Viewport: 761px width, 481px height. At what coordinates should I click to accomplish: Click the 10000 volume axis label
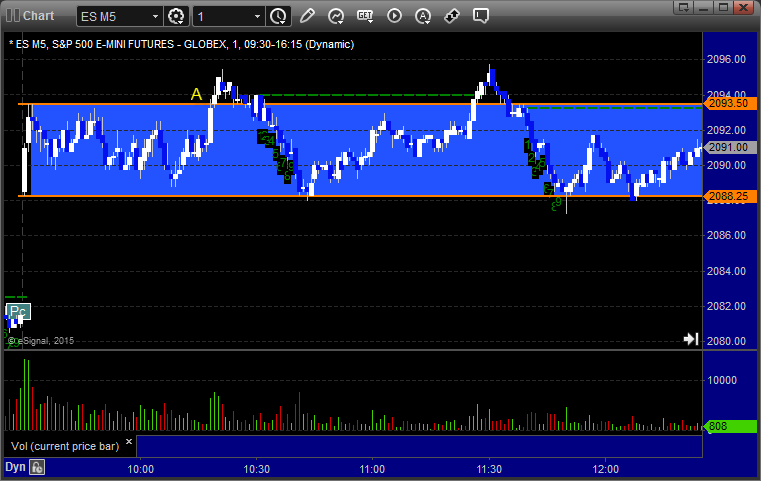(722, 380)
